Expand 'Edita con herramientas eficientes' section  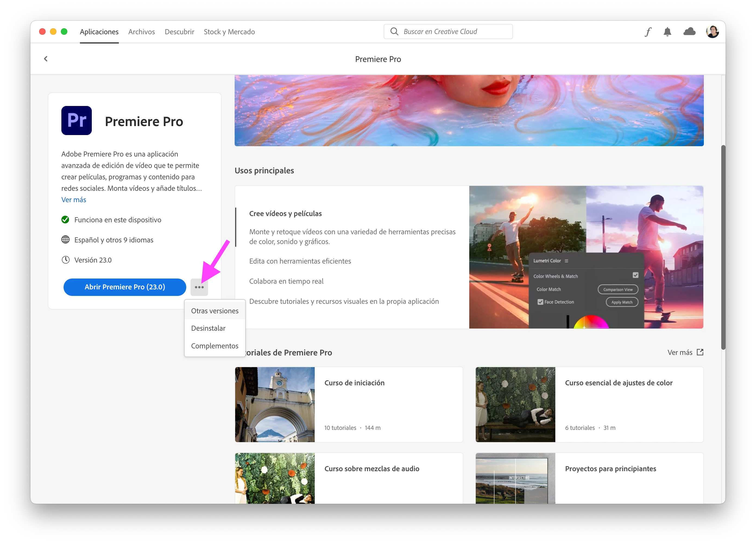(x=300, y=261)
